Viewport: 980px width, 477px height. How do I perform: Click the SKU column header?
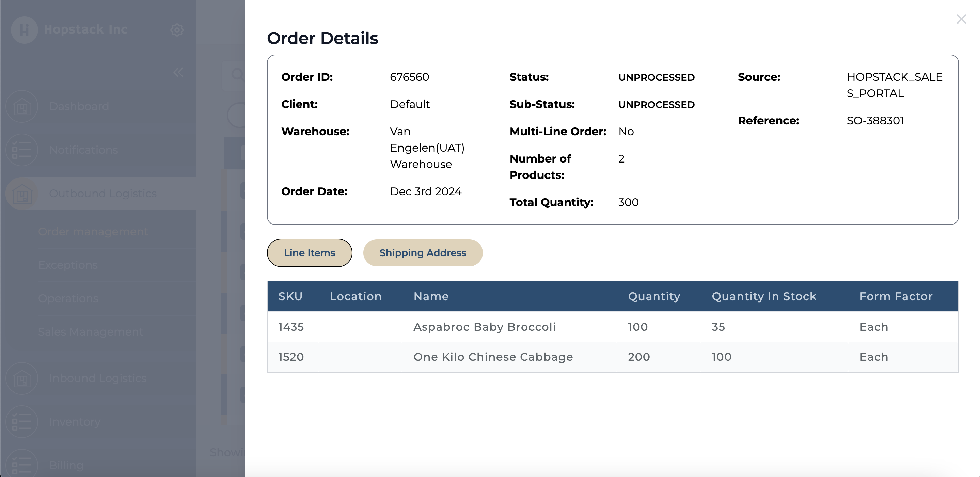(290, 296)
